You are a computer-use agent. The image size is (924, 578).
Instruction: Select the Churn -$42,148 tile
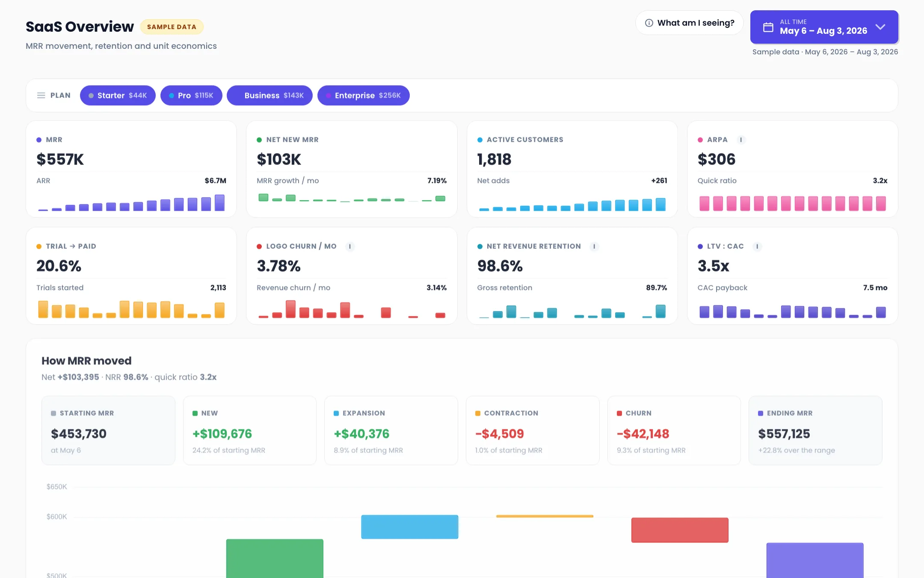(x=674, y=431)
